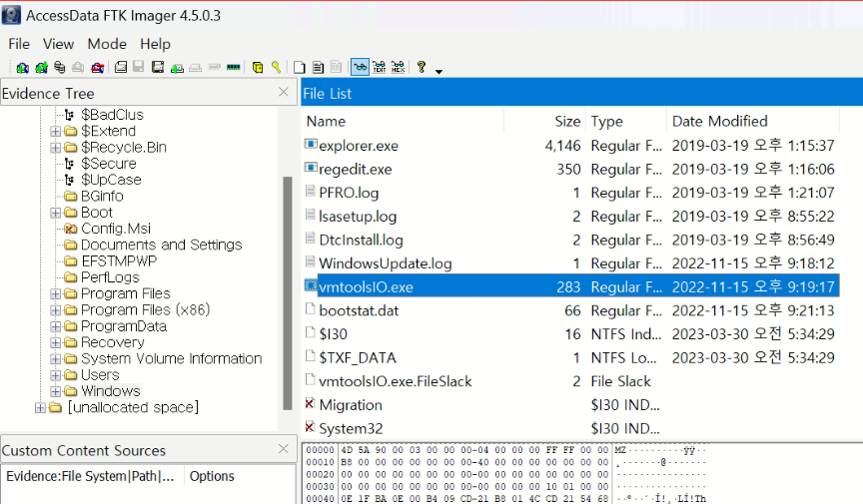Click the Export File Hash List icon
Viewport: 863px width, 504px height.
click(x=318, y=68)
